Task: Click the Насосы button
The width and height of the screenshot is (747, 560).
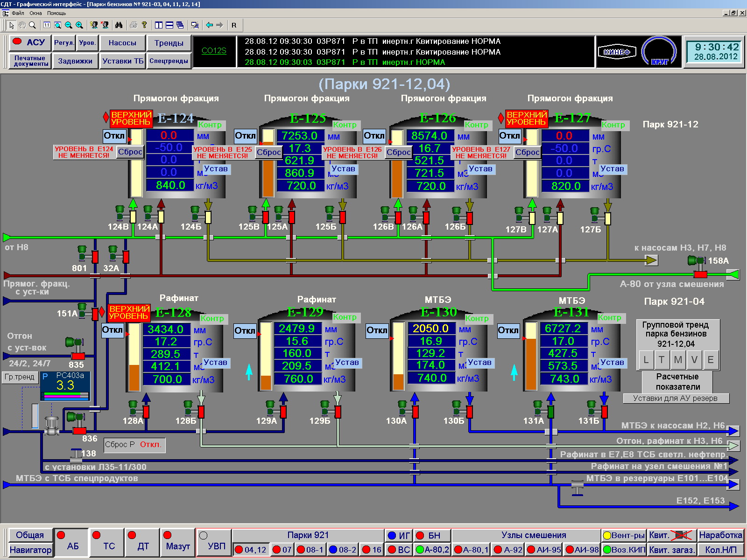Action: (122, 43)
